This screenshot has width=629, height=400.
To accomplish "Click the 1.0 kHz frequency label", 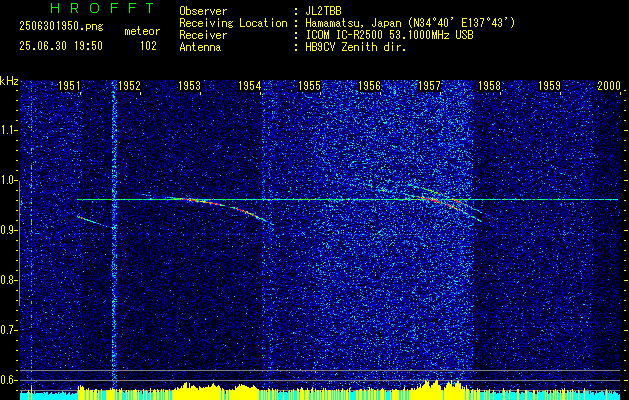I will tap(8, 180).
